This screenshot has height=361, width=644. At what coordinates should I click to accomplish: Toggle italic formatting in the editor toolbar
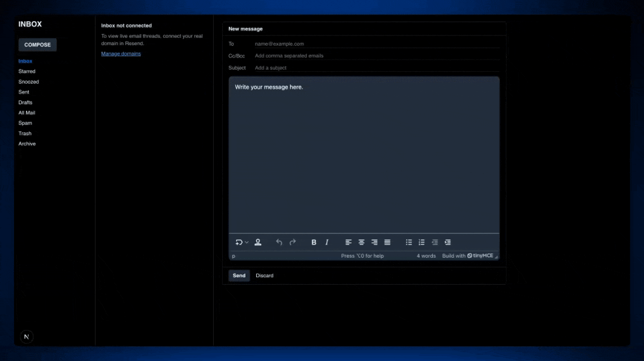point(327,242)
